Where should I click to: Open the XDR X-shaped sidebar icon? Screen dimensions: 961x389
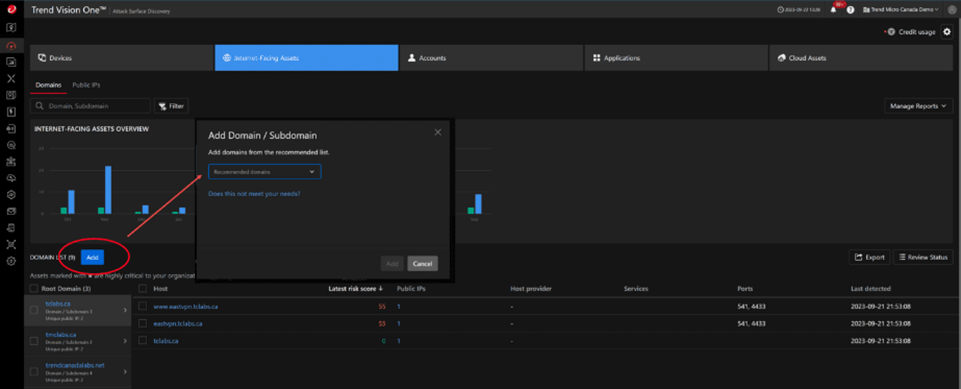coord(11,78)
